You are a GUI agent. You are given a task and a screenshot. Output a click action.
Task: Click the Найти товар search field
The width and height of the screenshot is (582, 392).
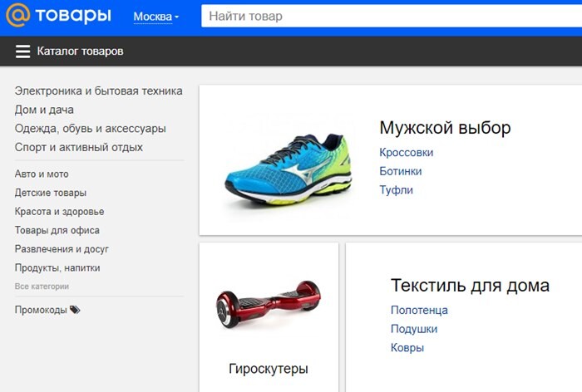[391, 16]
